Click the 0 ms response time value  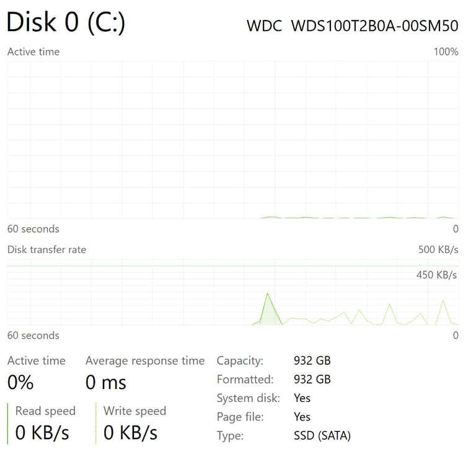coord(105,382)
